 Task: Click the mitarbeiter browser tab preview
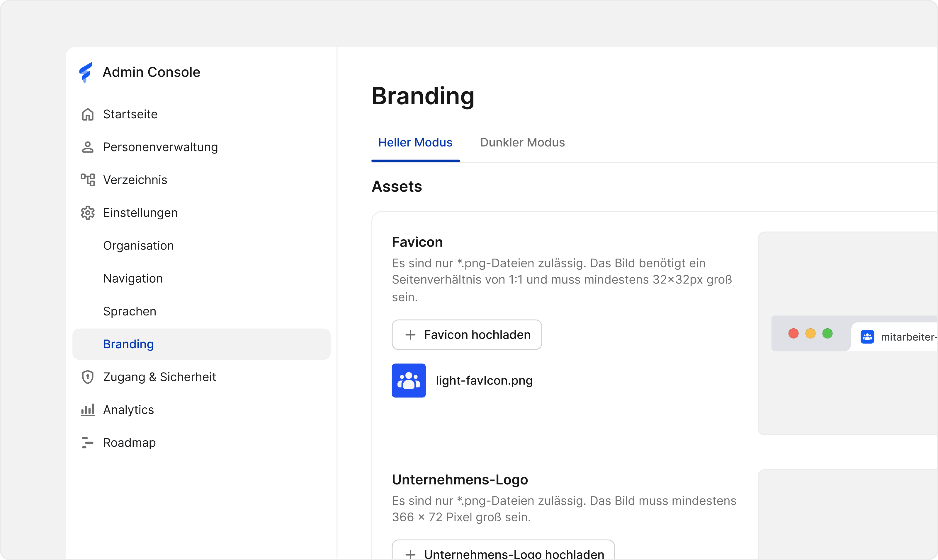(894, 337)
